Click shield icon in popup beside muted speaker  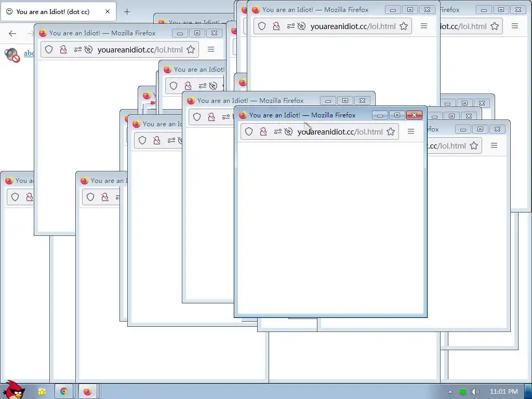point(49,49)
